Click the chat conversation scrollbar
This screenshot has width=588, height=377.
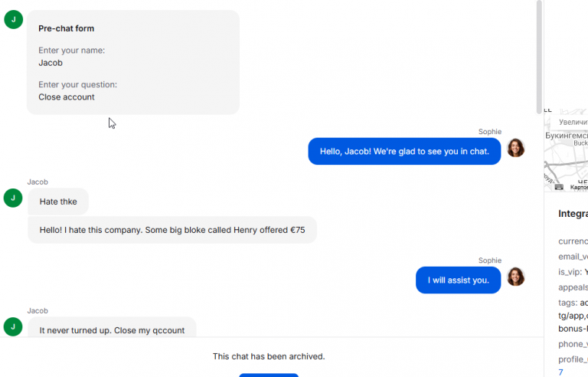coord(539,54)
